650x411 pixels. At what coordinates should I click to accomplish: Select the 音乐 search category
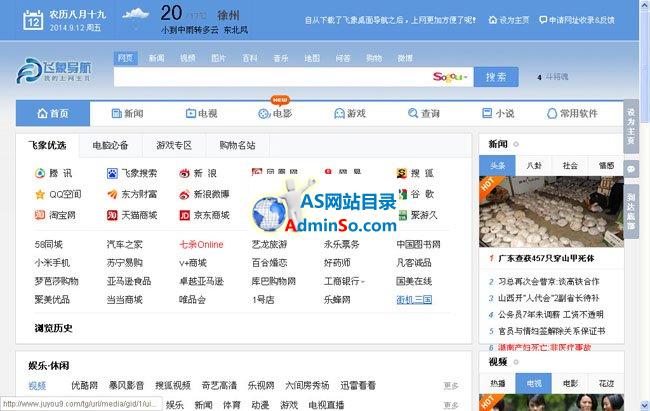pos(281,58)
